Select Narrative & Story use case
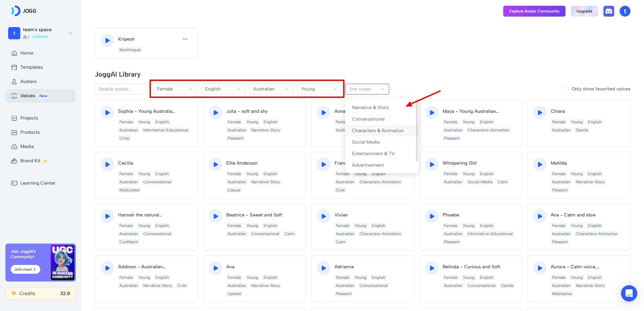This screenshot has width=644, height=311. [370, 107]
